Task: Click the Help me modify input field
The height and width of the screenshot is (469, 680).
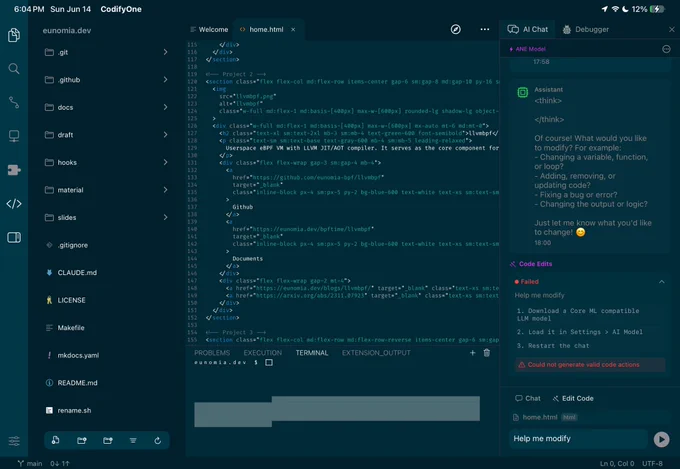Action: pos(579,439)
